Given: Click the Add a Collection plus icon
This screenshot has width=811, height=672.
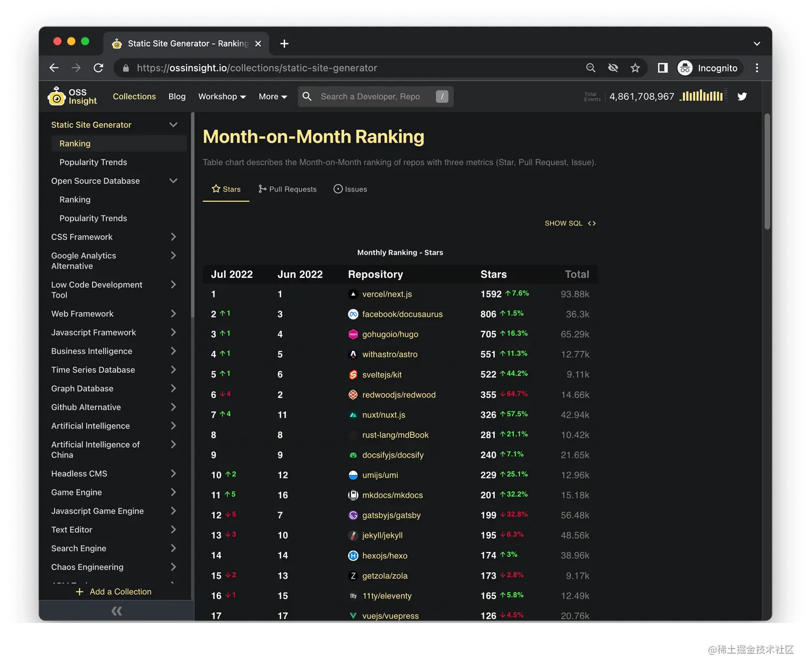Looking at the screenshot, I should pos(79,592).
